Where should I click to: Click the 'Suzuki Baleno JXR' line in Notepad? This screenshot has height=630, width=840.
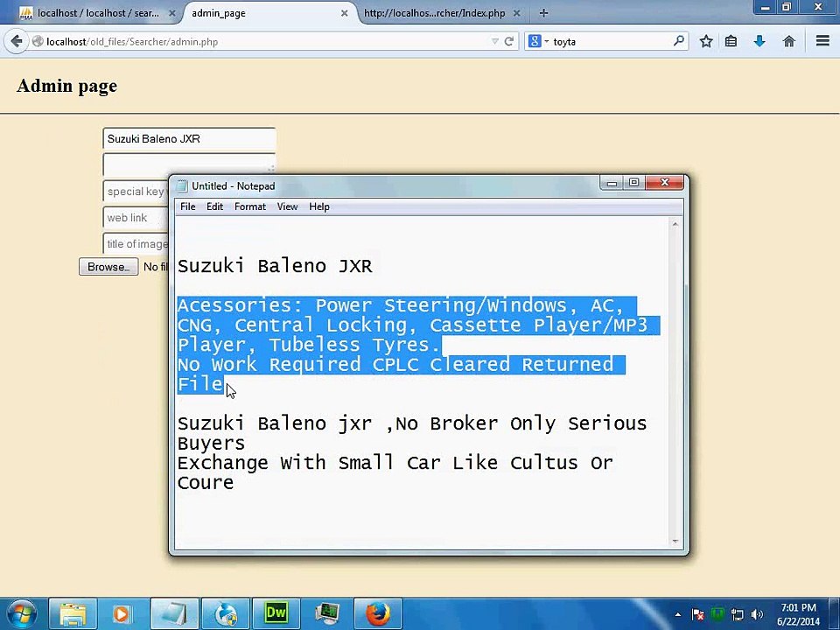tap(275, 266)
